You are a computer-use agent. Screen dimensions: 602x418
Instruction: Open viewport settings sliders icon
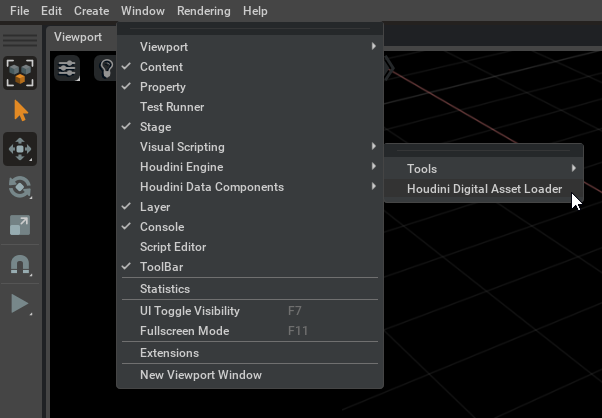67,68
